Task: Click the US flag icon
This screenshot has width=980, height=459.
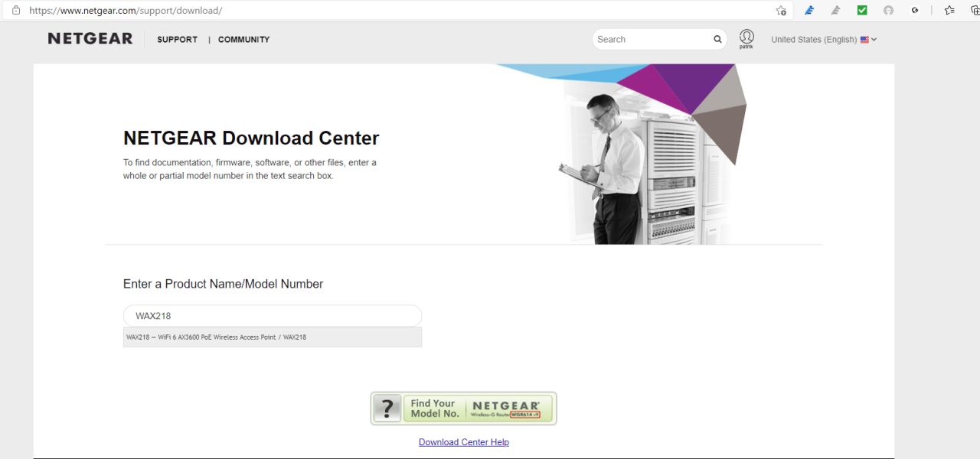Action: tap(864, 40)
